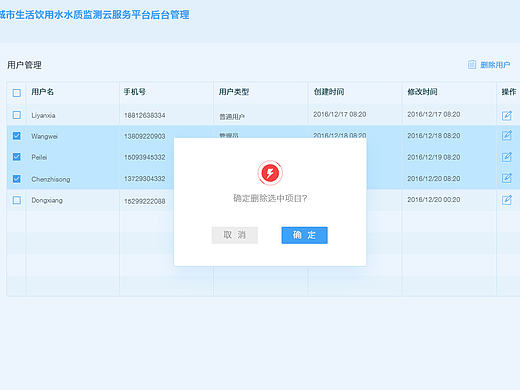
Task: Select the username Peilei
Action: click(39, 157)
